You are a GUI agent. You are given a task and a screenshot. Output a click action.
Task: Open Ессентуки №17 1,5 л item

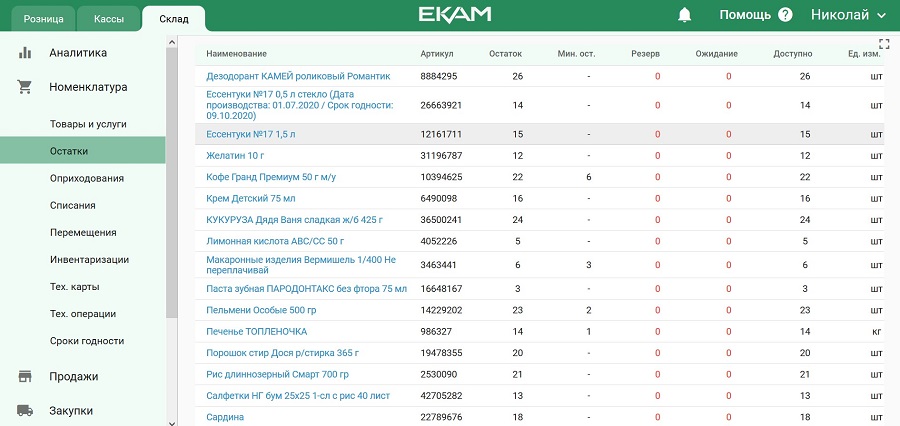251,134
